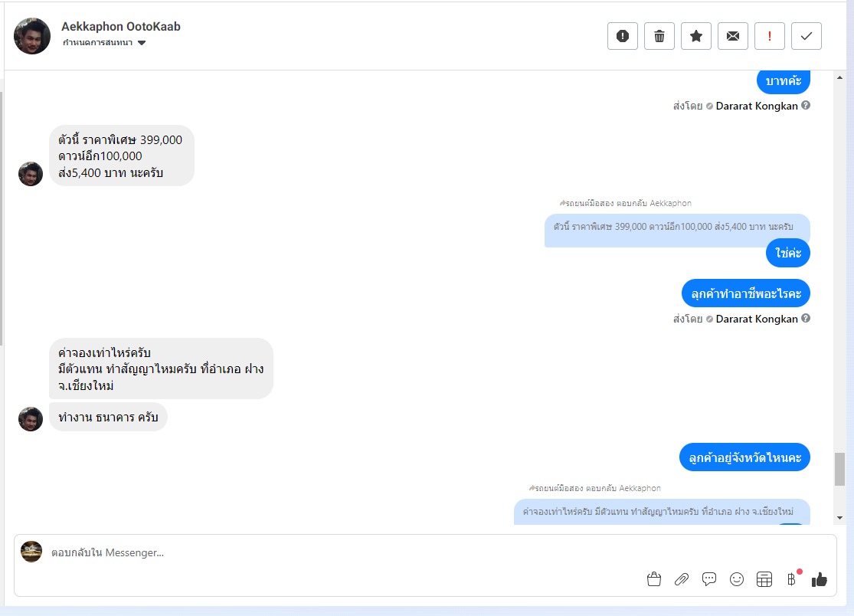Viewport: 854px width, 616px height.
Task: Mark conversation done with checkmark button
Action: [x=806, y=36]
